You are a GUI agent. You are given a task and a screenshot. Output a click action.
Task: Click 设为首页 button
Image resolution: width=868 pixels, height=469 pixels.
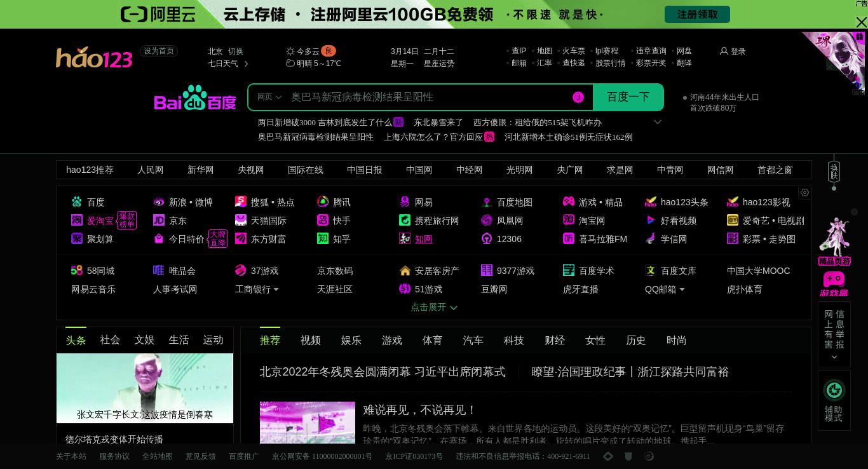point(159,51)
